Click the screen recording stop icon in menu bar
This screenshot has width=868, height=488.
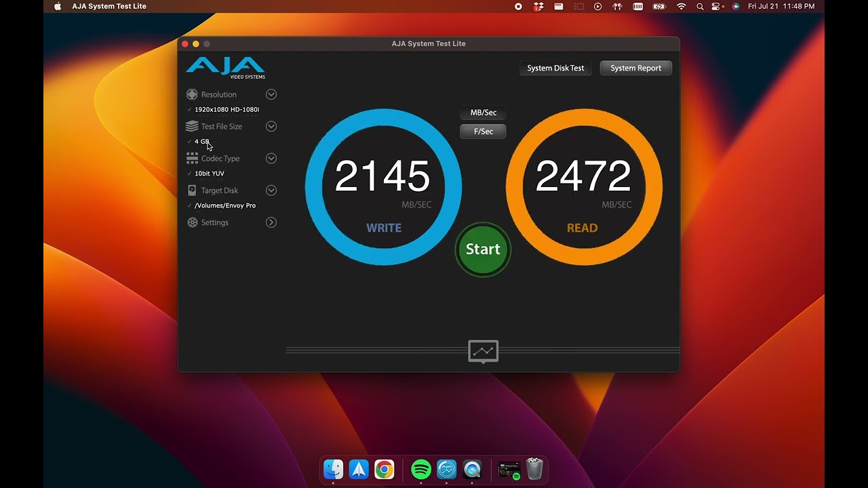pyautogui.click(x=518, y=6)
